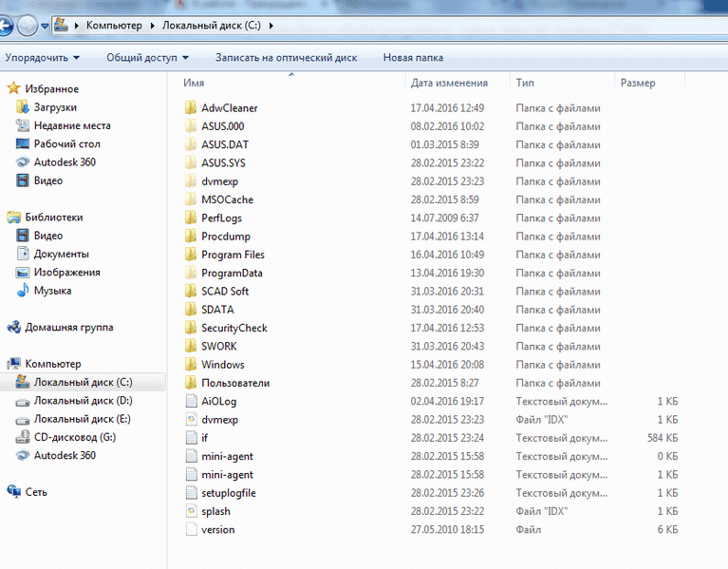
Task: Sort by the Размер column header
Action: [x=638, y=83]
